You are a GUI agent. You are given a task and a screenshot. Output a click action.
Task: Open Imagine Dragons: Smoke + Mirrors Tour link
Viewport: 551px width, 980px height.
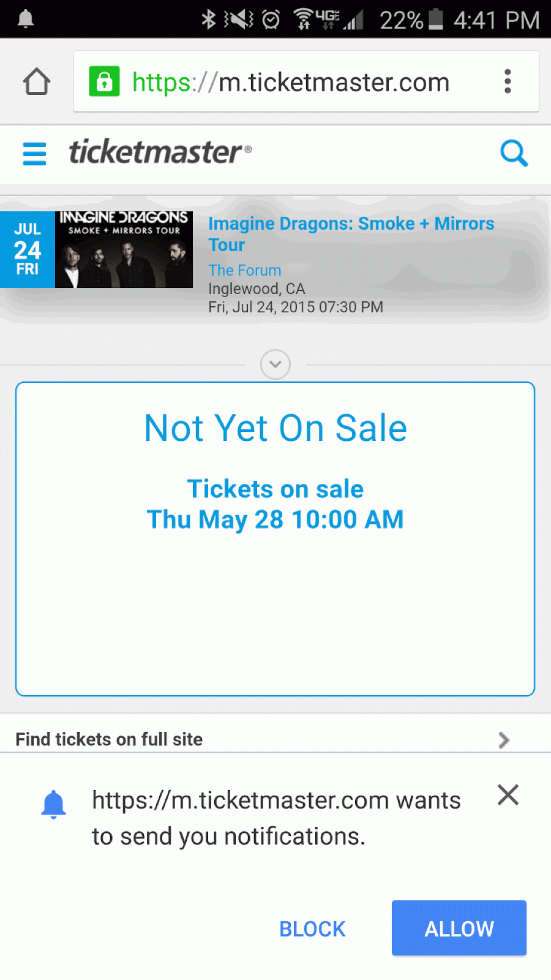point(351,234)
